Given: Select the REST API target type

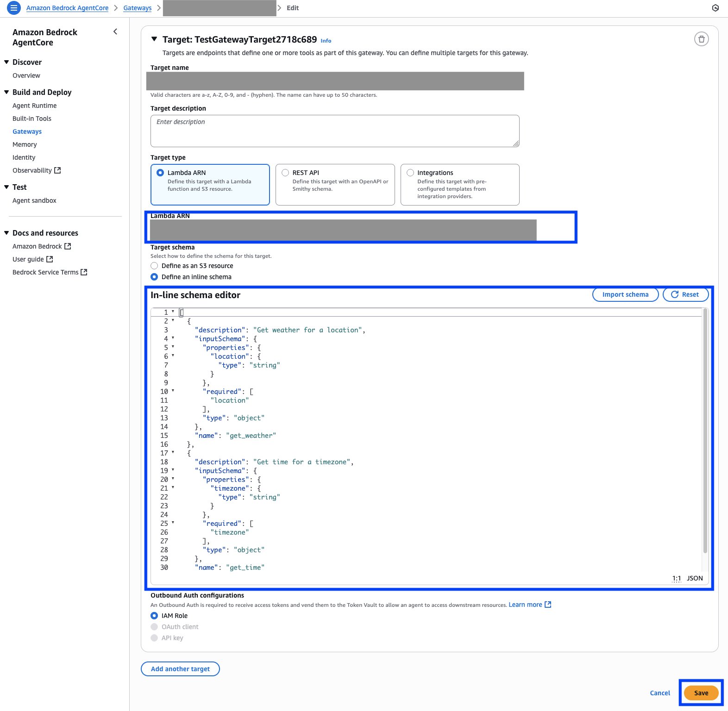Looking at the screenshot, I should tap(285, 173).
